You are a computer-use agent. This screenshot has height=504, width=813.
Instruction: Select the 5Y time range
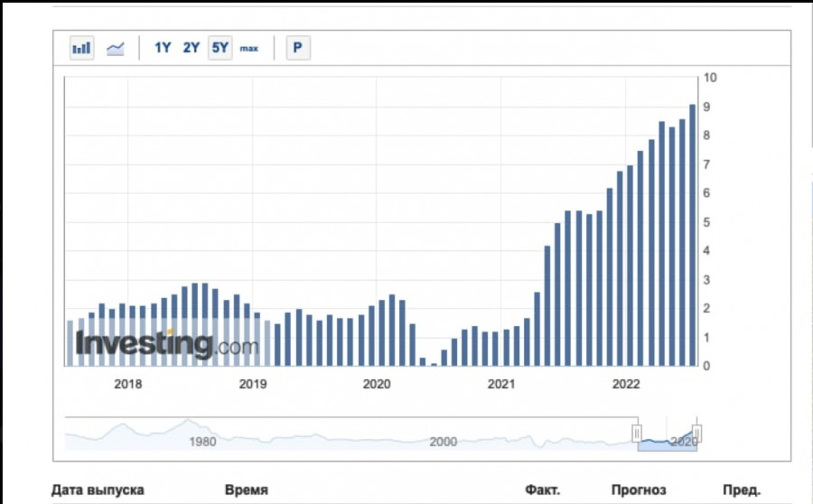tap(220, 48)
